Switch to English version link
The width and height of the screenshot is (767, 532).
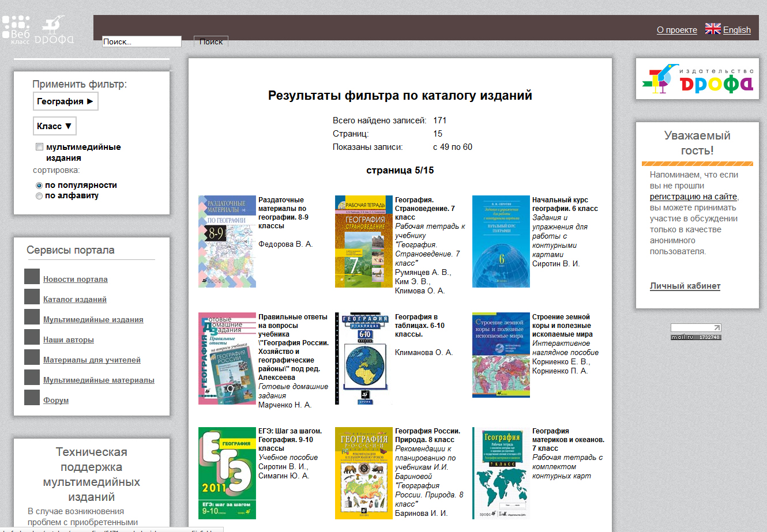737,30
